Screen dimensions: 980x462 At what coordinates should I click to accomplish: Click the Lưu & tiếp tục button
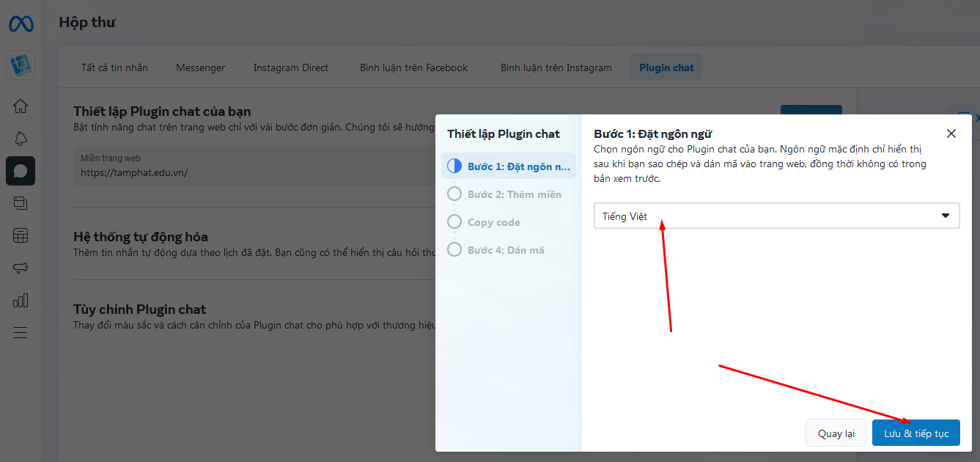coord(915,433)
